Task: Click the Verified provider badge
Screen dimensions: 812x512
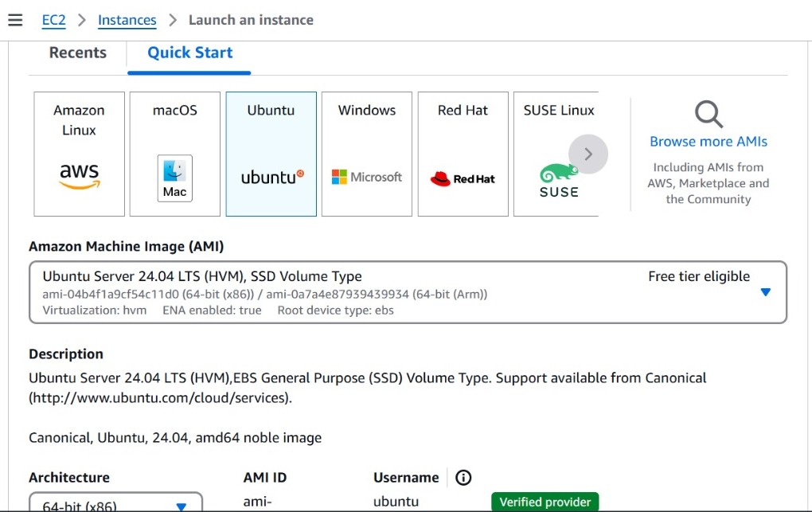Action: click(545, 502)
